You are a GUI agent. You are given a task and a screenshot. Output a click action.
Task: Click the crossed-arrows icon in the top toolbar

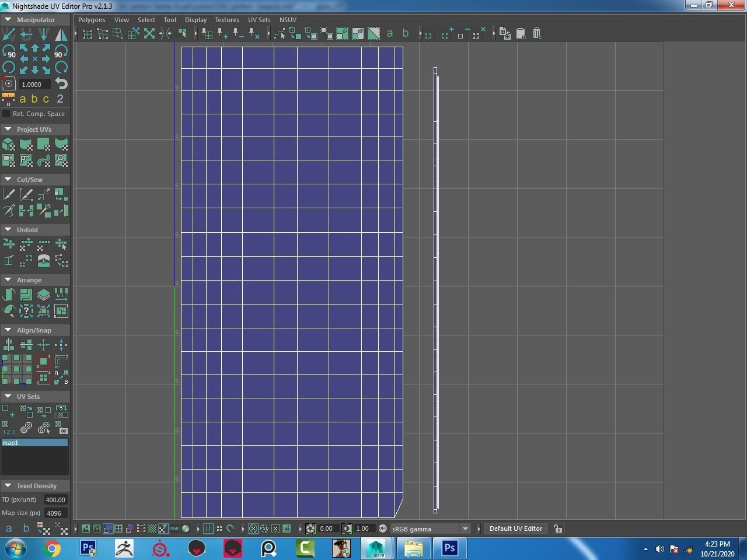click(149, 34)
